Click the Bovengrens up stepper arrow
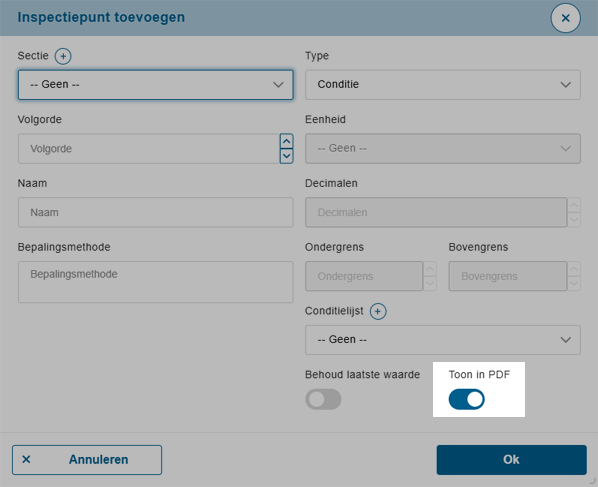Viewport: 598px width, 487px height. tap(574, 269)
